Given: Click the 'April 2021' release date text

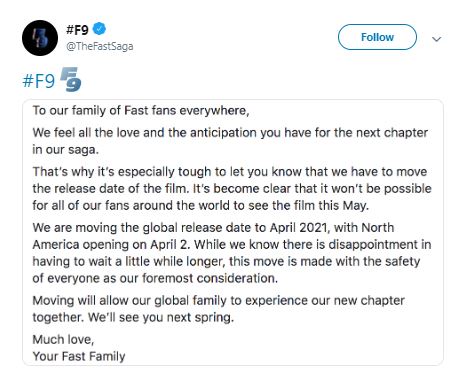Looking at the screenshot, I should (x=298, y=228).
